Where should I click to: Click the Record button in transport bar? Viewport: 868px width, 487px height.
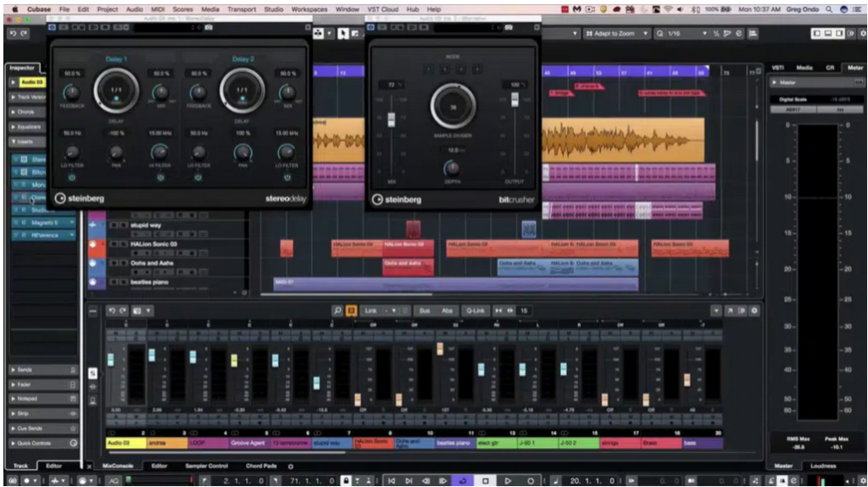pos(531,480)
